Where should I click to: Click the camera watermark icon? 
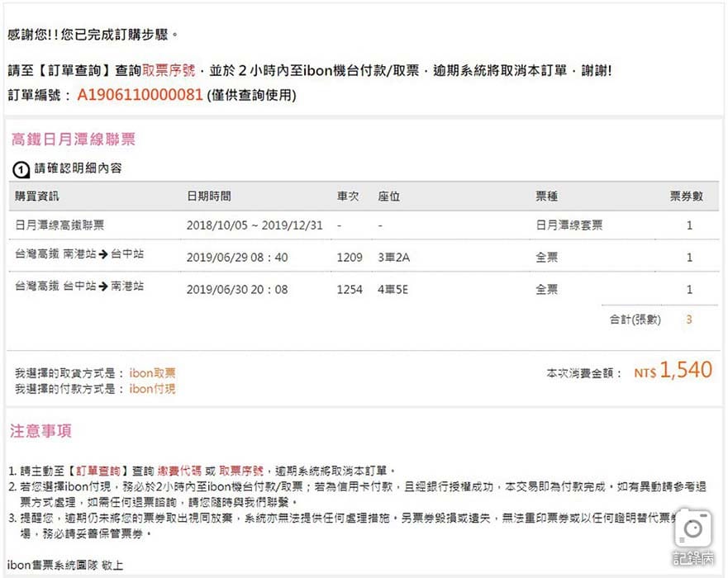pyautogui.click(x=692, y=528)
